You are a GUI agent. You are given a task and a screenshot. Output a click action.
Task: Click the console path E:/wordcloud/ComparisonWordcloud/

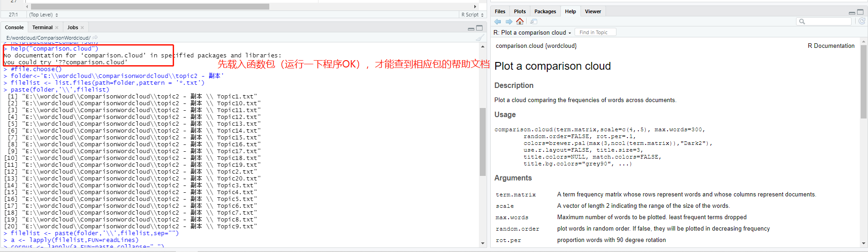tap(48, 38)
